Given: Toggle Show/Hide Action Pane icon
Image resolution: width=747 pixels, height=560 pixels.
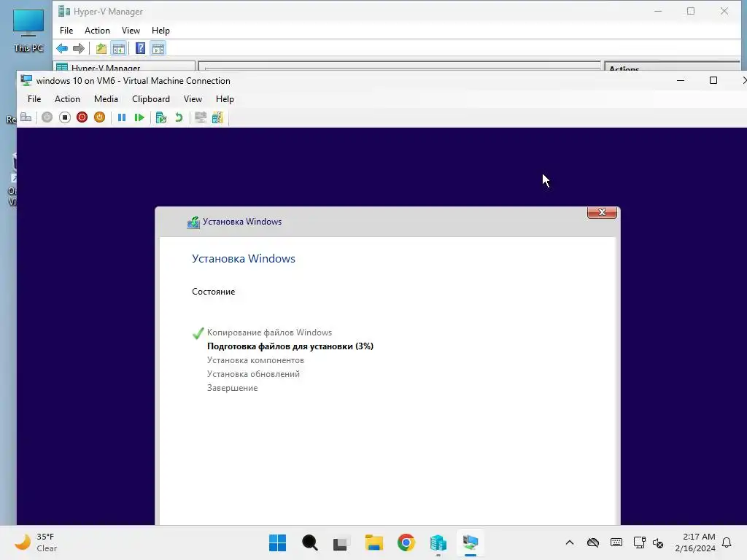Looking at the screenshot, I should click(158, 49).
